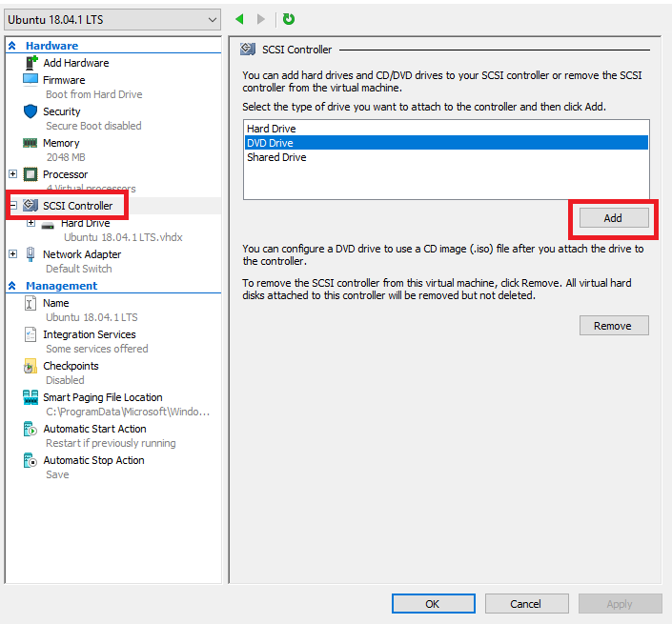Select SCSI Controller in the hardware tree
This screenshot has height=624, width=672.
tap(77, 206)
